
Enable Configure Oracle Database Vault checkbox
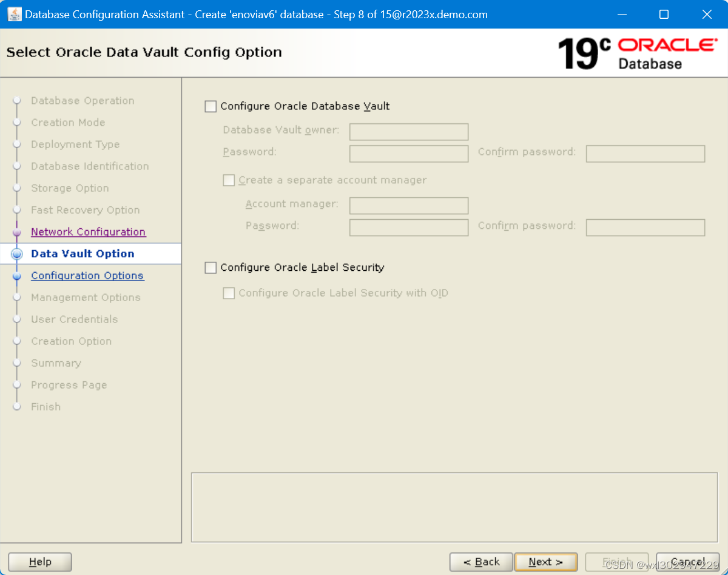pyautogui.click(x=211, y=106)
